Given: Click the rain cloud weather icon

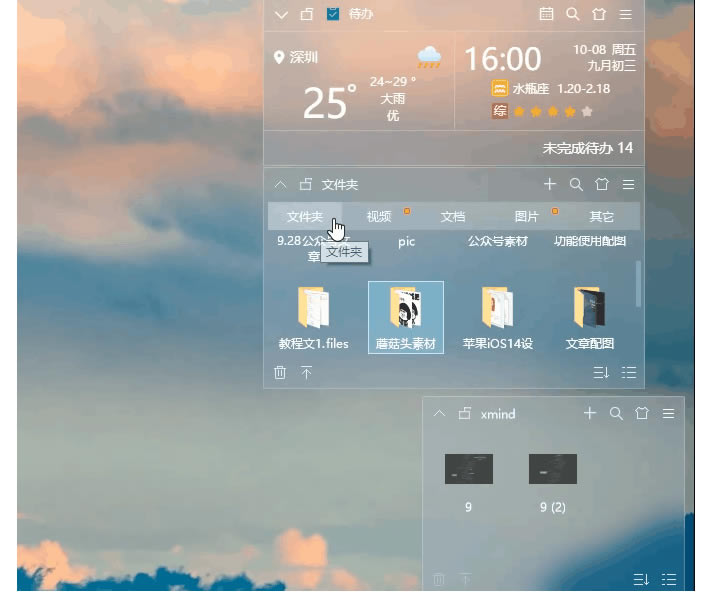Looking at the screenshot, I should [429, 57].
